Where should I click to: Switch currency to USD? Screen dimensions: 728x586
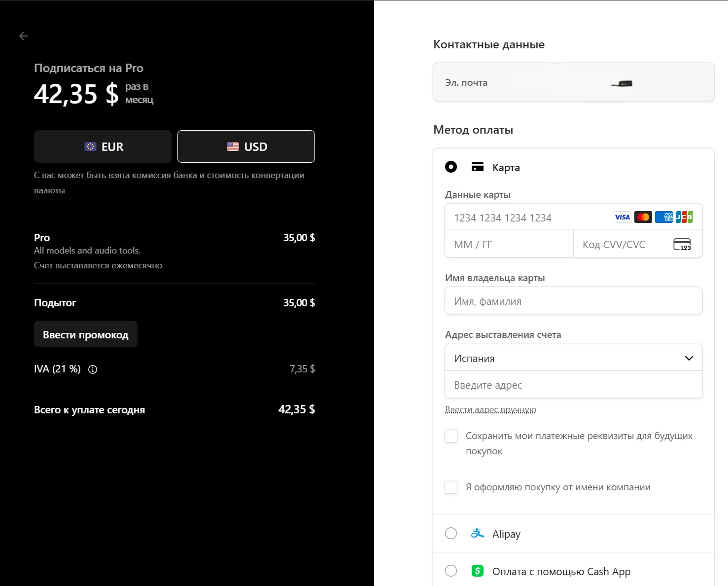pyautogui.click(x=246, y=146)
